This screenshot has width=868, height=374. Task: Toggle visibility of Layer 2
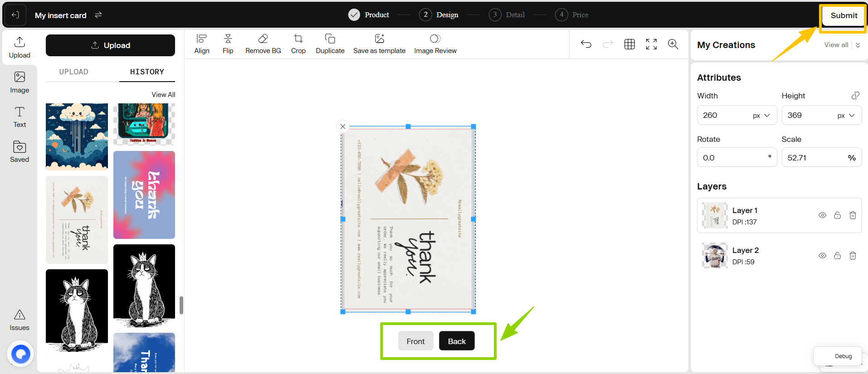point(822,256)
